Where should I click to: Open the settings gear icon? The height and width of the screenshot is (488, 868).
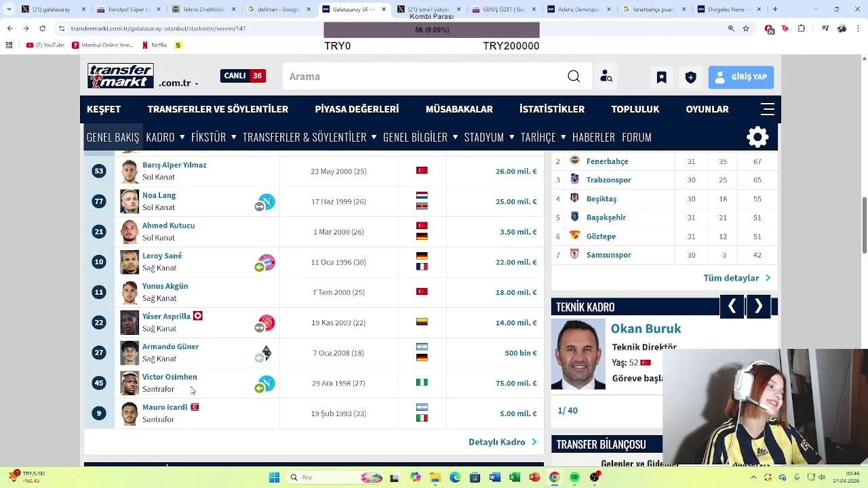click(x=757, y=137)
